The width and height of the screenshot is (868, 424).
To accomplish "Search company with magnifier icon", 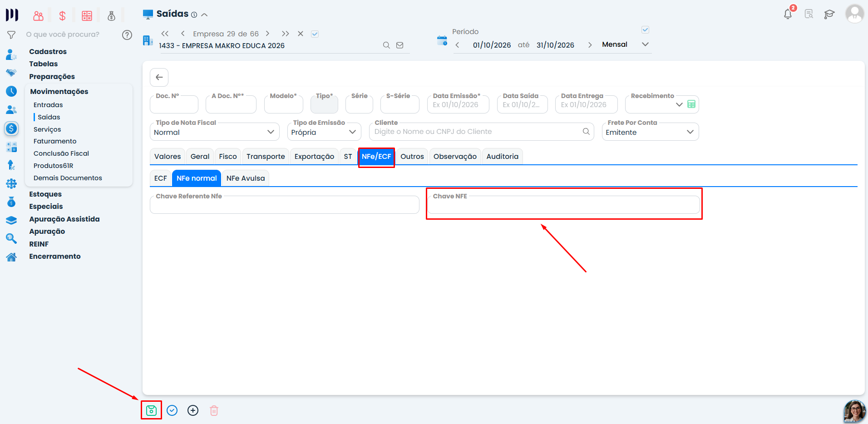I will (386, 45).
